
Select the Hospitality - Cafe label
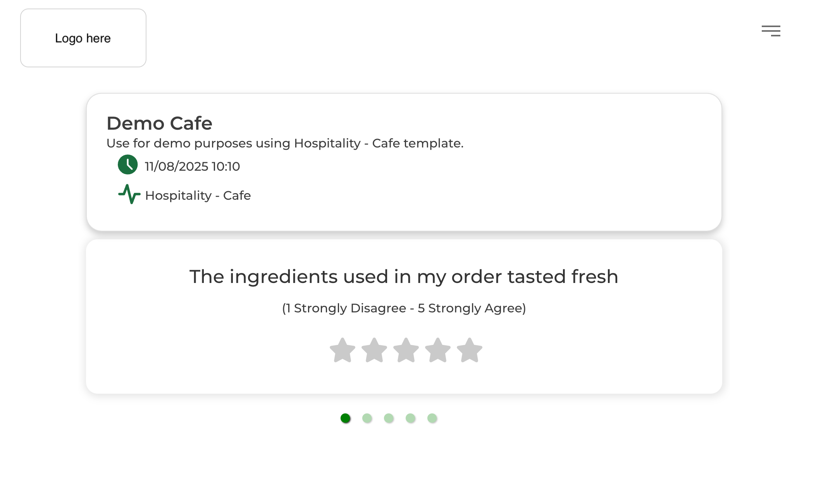198,195
